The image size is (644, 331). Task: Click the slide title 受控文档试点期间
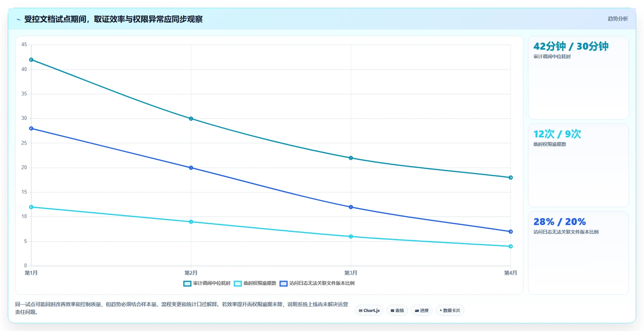(113, 19)
